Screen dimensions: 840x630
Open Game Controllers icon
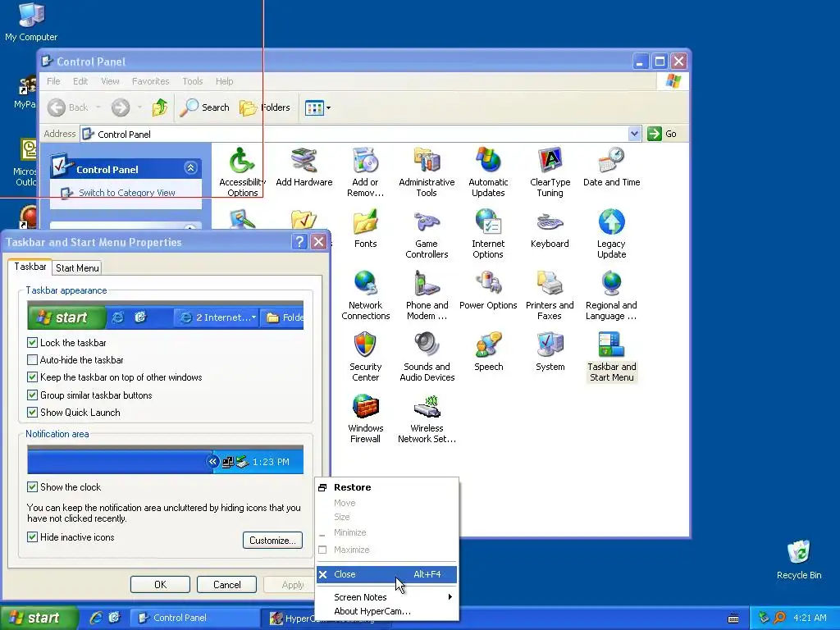tap(427, 234)
